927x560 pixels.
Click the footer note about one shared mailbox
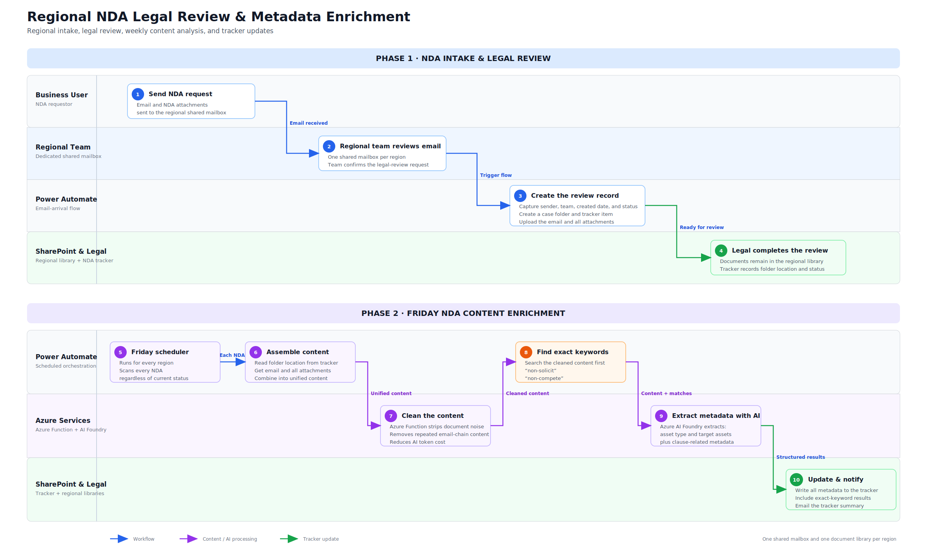829,539
